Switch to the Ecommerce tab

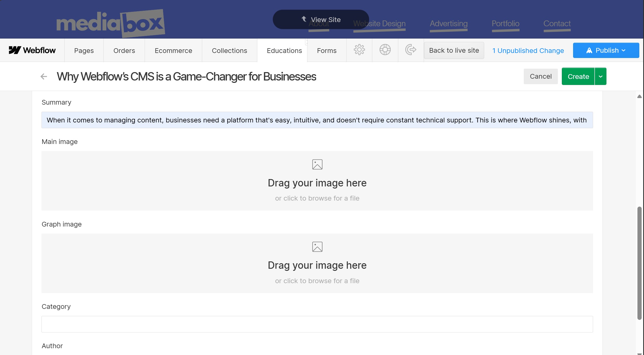[173, 50]
